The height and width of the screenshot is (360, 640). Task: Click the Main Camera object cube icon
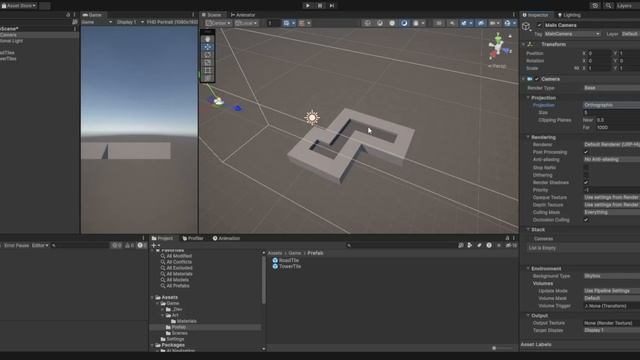[x=526, y=27]
